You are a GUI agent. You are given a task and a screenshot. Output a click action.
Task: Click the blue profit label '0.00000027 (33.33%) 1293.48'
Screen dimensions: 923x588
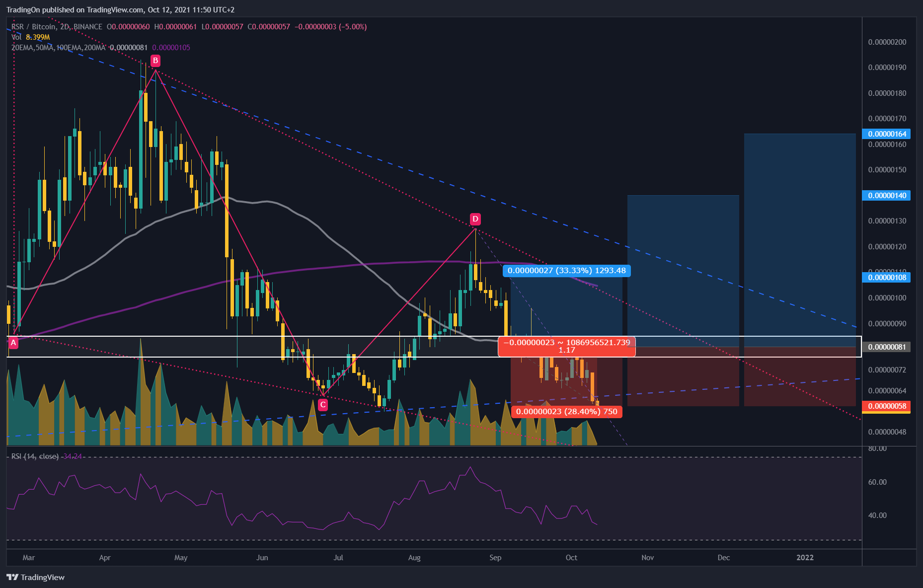pyautogui.click(x=567, y=271)
